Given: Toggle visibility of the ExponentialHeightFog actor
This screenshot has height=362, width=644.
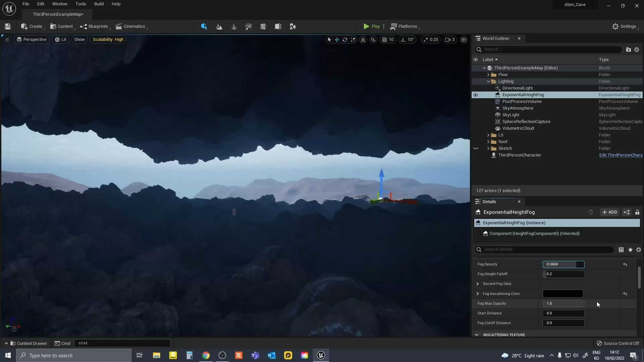Looking at the screenshot, I should (475, 95).
